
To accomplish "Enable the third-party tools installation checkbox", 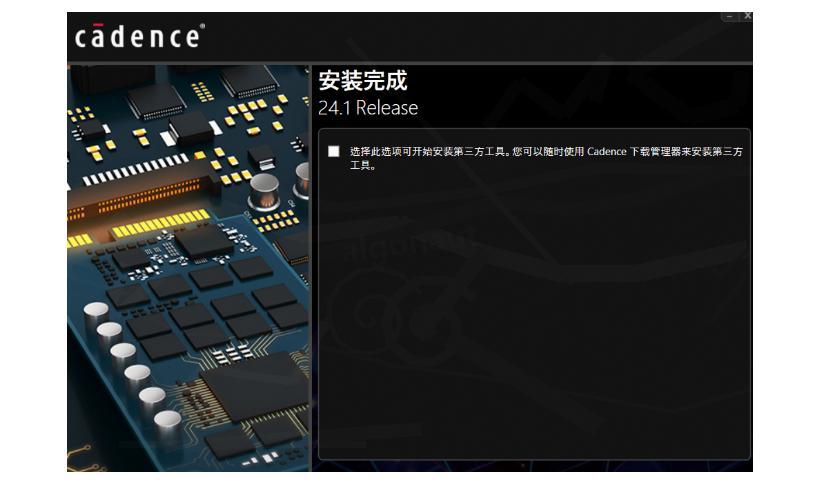I will click(x=334, y=152).
